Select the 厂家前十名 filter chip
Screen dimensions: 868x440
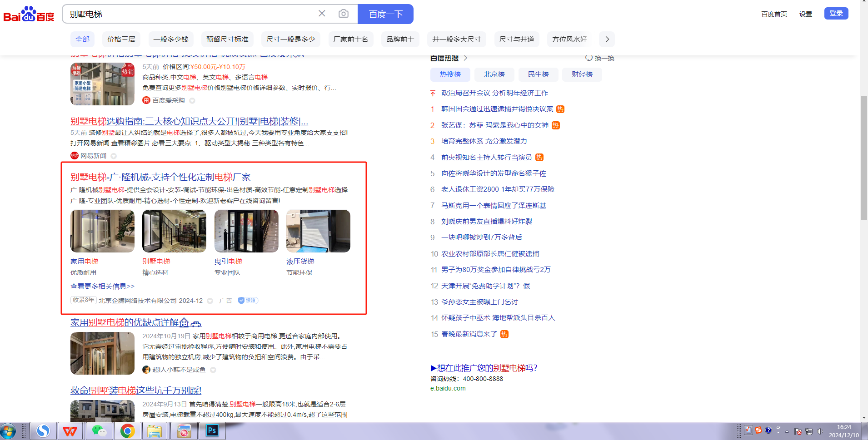(351, 40)
